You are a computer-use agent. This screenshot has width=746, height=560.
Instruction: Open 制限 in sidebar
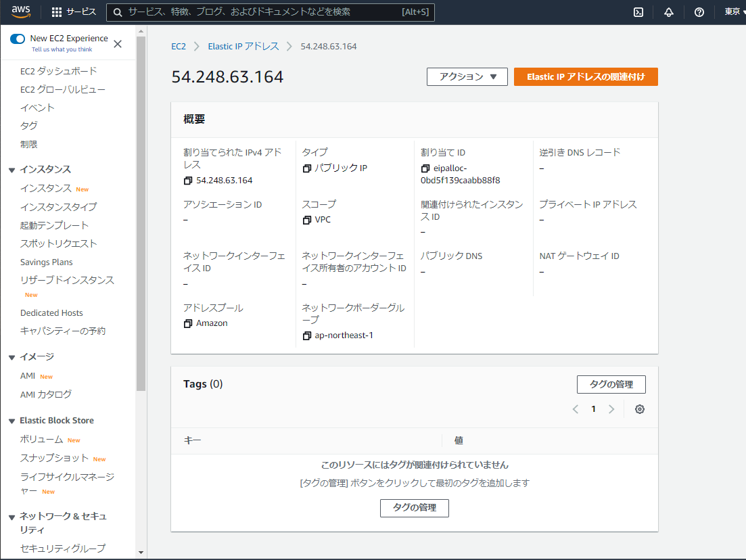pyautogui.click(x=28, y=144)
